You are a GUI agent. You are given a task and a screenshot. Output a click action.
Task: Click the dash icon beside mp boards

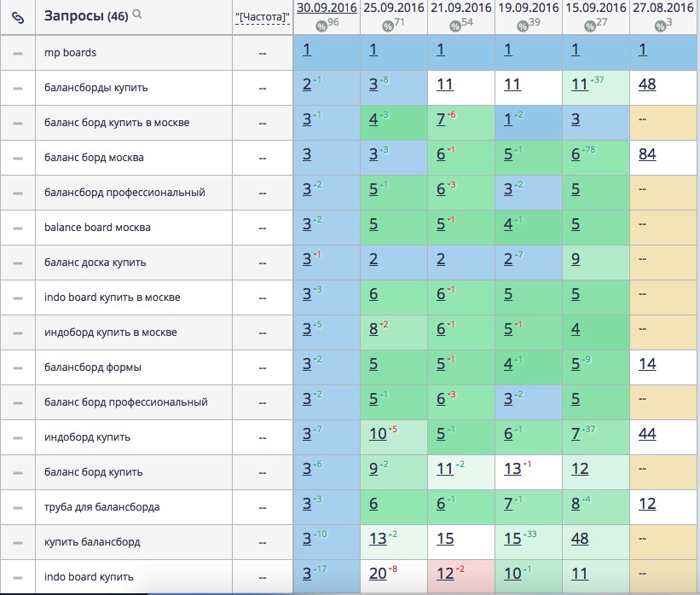point(17,53)
